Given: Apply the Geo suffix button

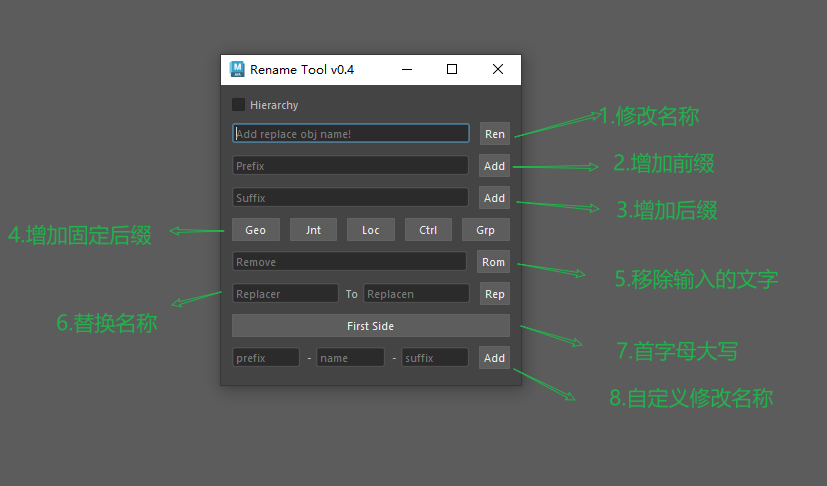Looking at the screenshot, I should tap(256, 230).
